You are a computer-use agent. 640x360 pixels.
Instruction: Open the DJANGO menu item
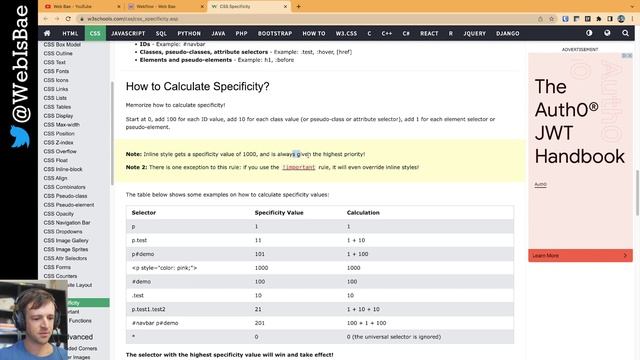(508, 33)
